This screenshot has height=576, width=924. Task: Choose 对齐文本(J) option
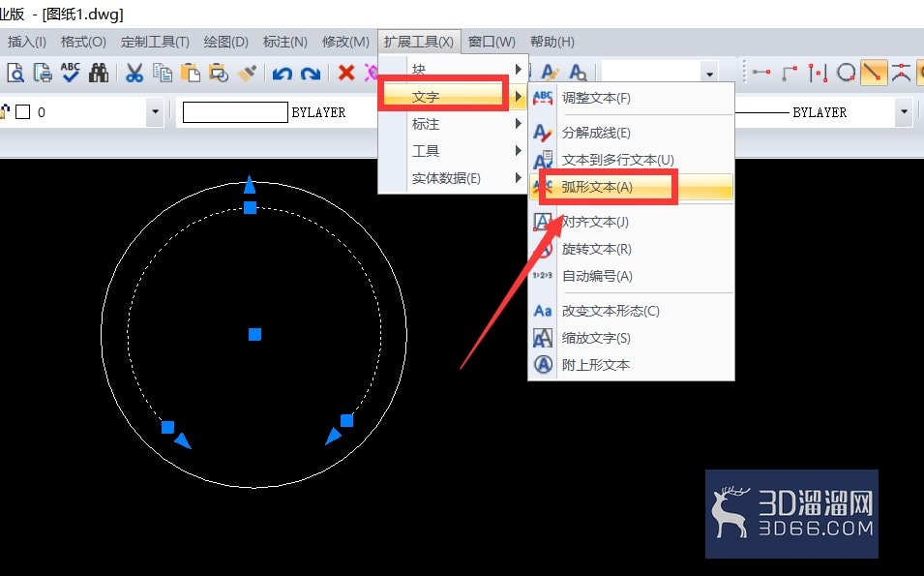click(x=632, y=222)
